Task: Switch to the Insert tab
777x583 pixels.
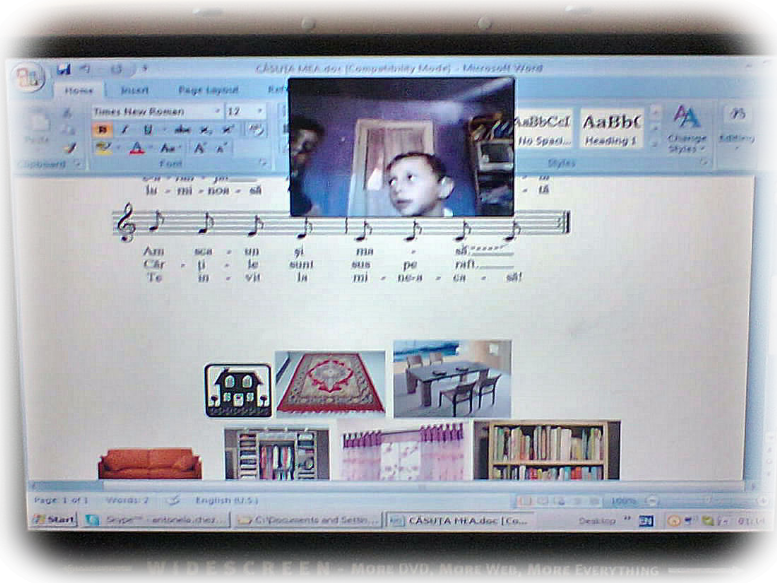Action: 134,90
